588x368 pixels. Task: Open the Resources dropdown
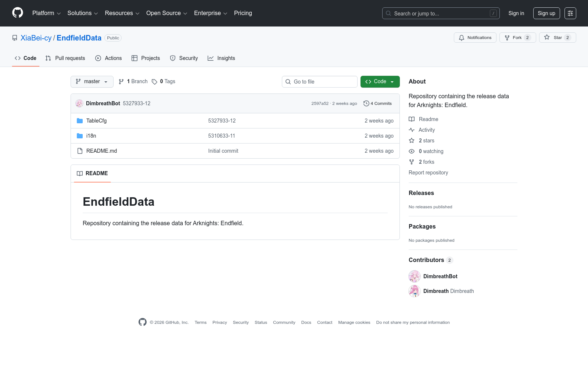122,13
